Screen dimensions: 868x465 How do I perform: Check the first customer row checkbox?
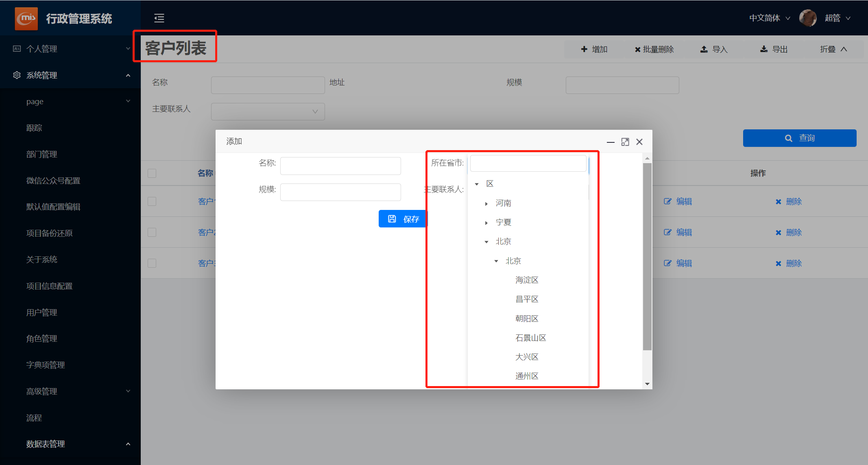pos(152,201)
